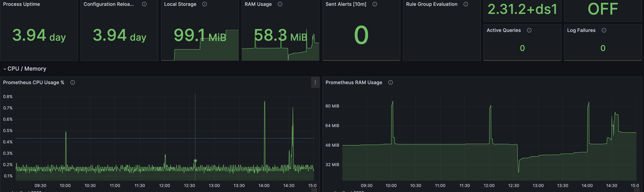Click the 99.1 MiB Local Storage value
Image resolution: width=644 pixels, height=192 pixels.
200,35
